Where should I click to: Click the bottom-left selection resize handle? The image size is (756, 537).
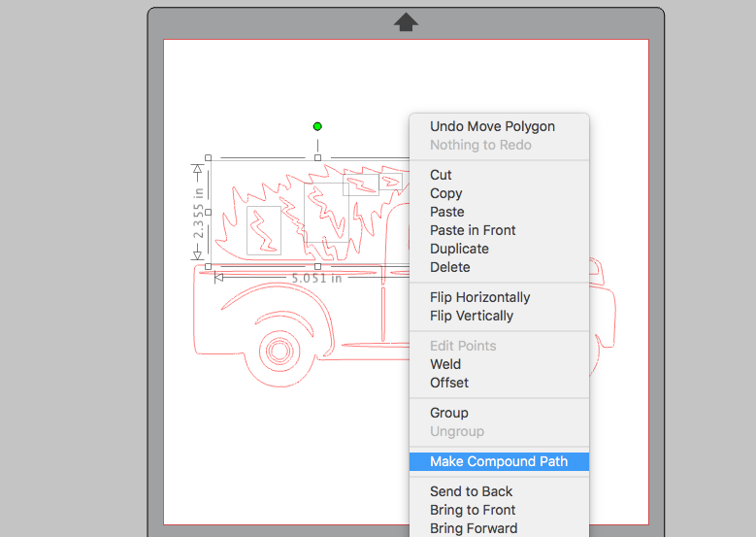[209, 266]
